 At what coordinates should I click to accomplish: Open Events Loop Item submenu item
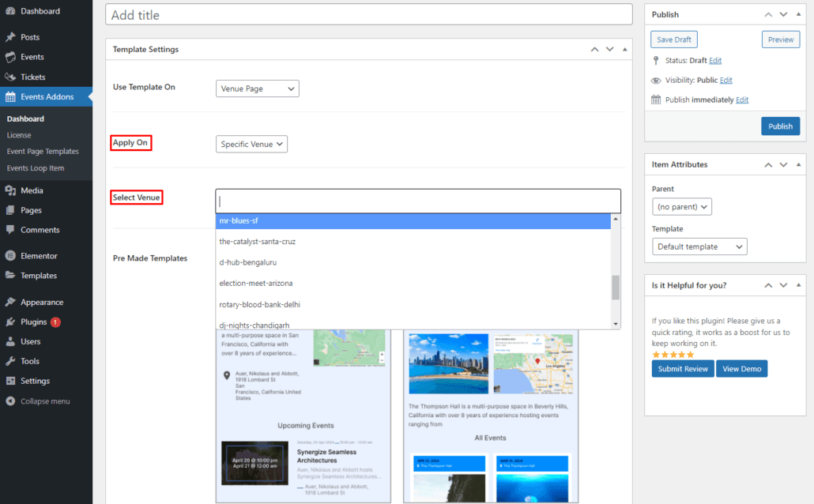(36, 168)
